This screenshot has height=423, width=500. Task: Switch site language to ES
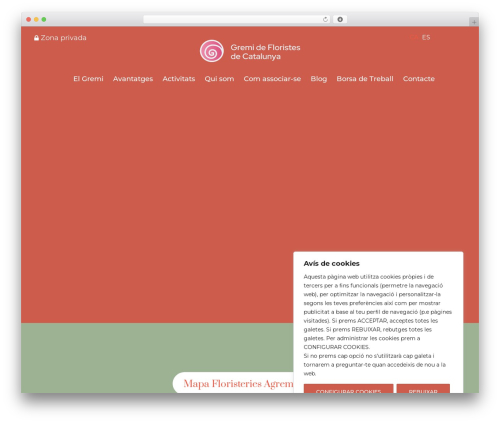426,37
